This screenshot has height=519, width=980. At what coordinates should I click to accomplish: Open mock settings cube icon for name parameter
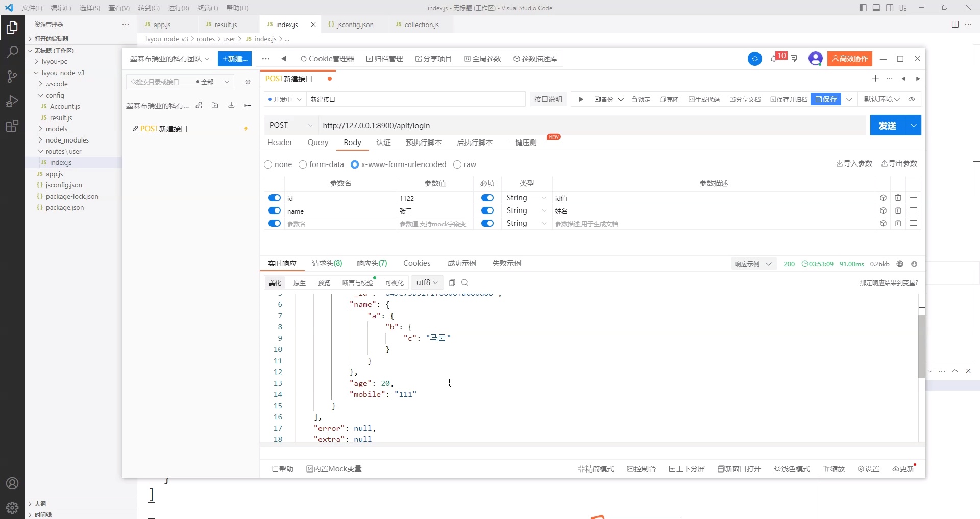click(883, 210)
